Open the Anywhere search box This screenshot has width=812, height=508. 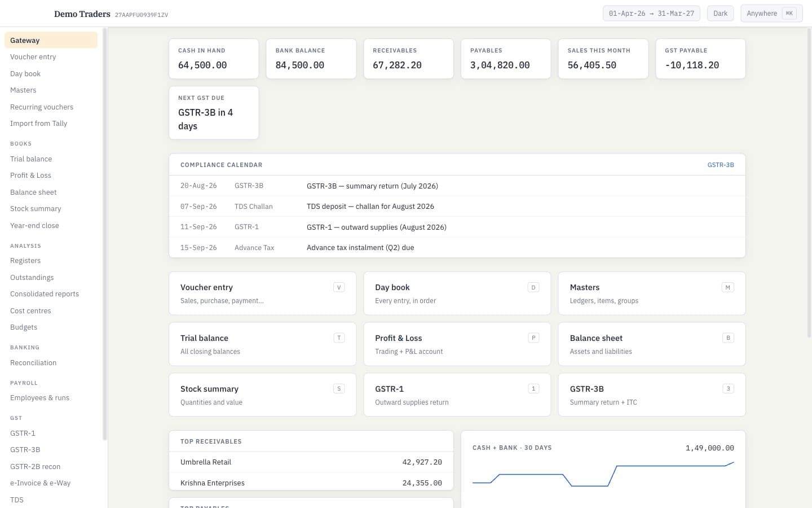[x=771, y=14]
